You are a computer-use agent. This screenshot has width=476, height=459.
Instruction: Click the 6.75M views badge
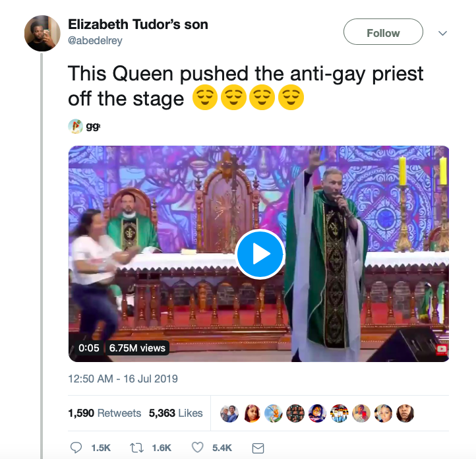pyautogui.click(x=137, y=348)
